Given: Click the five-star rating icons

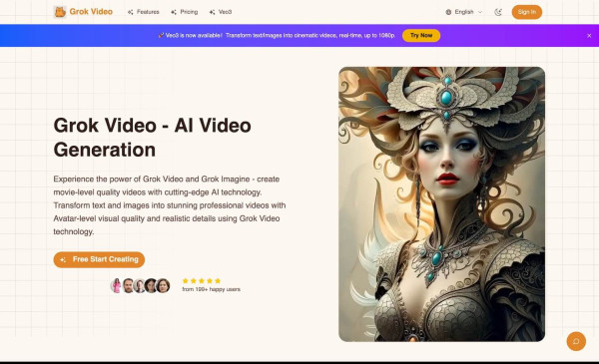Looking at the screenshot, I should (x=202, y=281).
